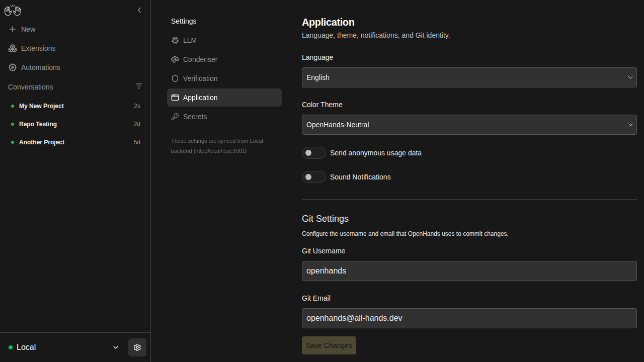644x362 pixels.
Task: Click Save Changes button
Action: [x=329, y=345]
